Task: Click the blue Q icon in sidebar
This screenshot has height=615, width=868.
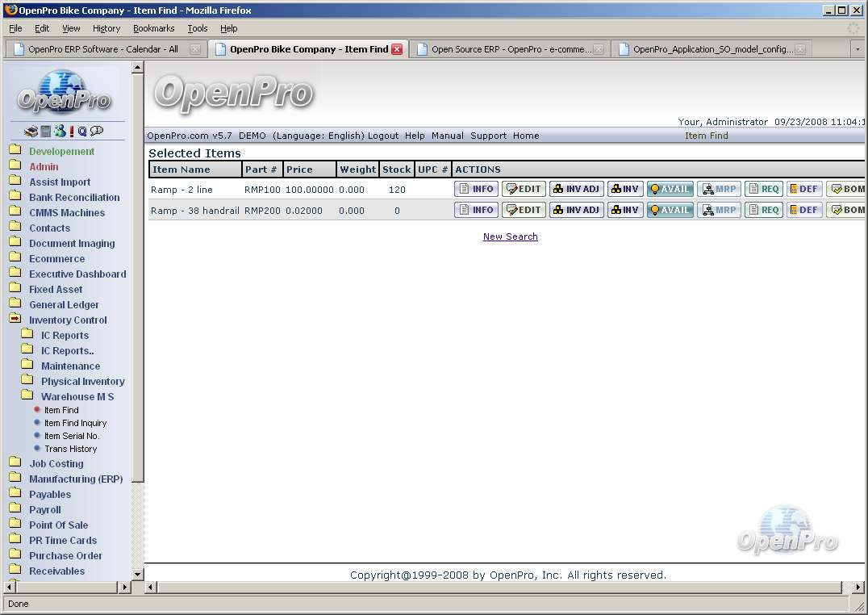Action: tap(82, 132)
